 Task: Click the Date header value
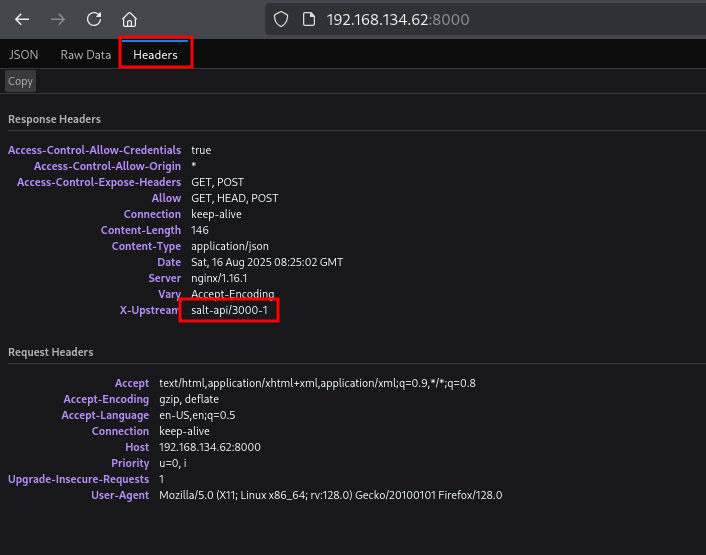point(267,262)
